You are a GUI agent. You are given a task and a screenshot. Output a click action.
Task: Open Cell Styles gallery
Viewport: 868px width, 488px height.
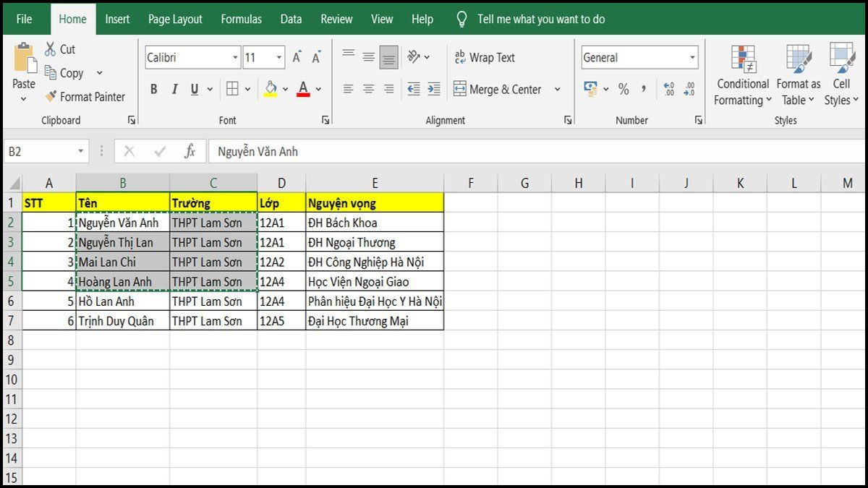(x=842, y=74)
